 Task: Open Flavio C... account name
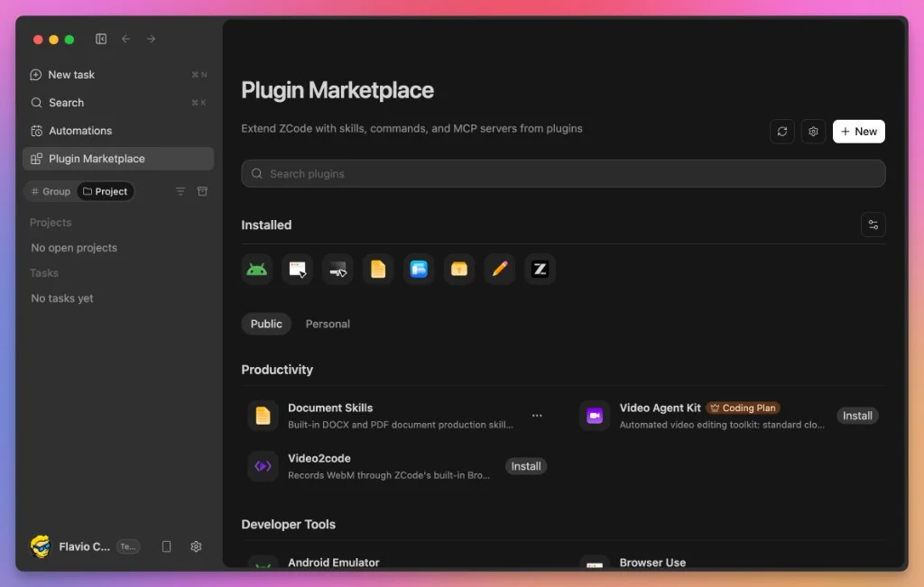point(84,546)
